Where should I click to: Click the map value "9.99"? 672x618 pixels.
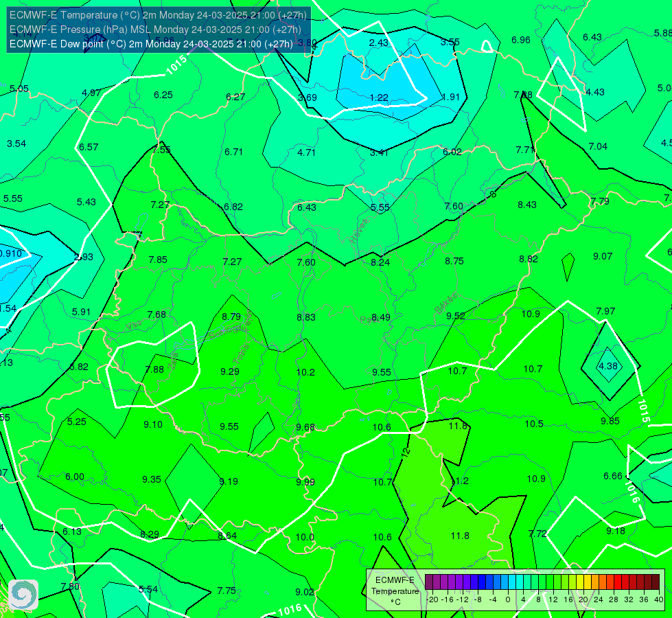[305, 483]
